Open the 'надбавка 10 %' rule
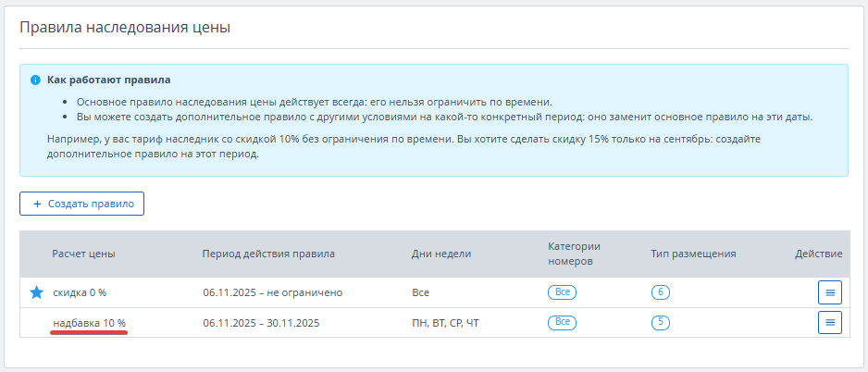The image size is (868, 372). click(89, 323)
